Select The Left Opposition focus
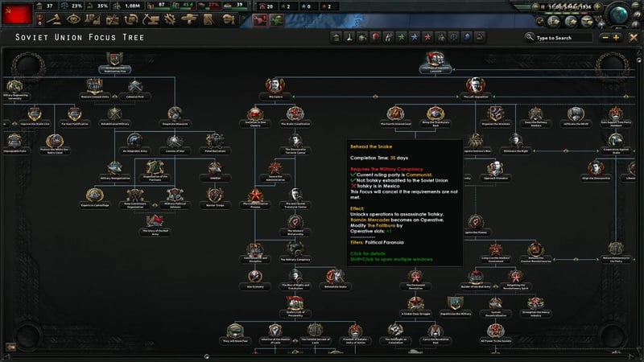Viewport: 644px width, 362px height. (x=476, y=89)
